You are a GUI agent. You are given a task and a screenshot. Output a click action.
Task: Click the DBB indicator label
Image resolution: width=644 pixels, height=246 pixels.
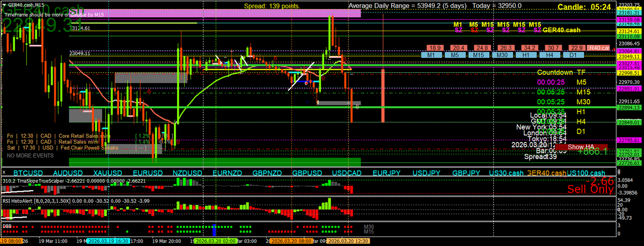point(8,226)
